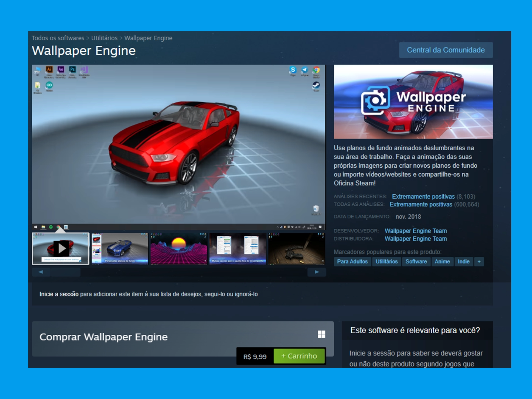Expand more tags with the plus button
Viewport: 532px width, 399px height.
(479, 262)
